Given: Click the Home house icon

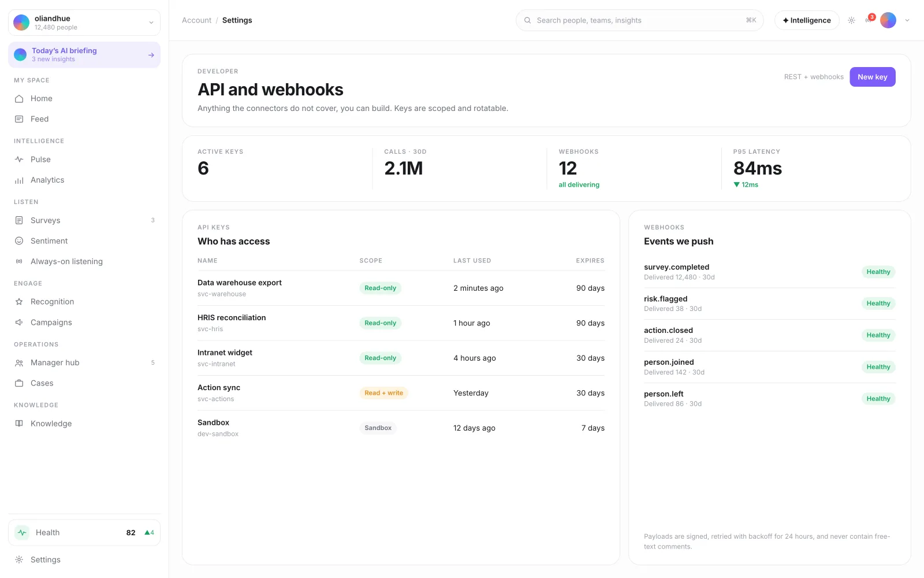Looking at the screenshot, I should (x=19, y=99).
